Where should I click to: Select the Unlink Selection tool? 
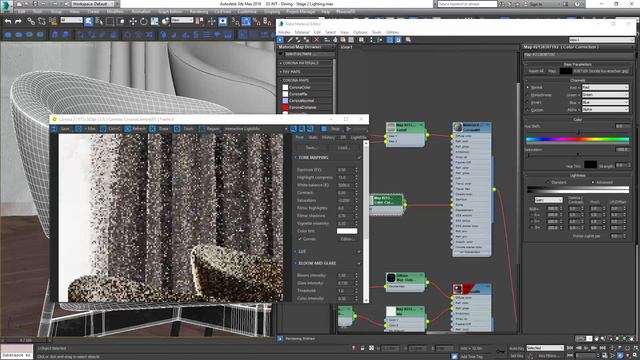(42, 21)
